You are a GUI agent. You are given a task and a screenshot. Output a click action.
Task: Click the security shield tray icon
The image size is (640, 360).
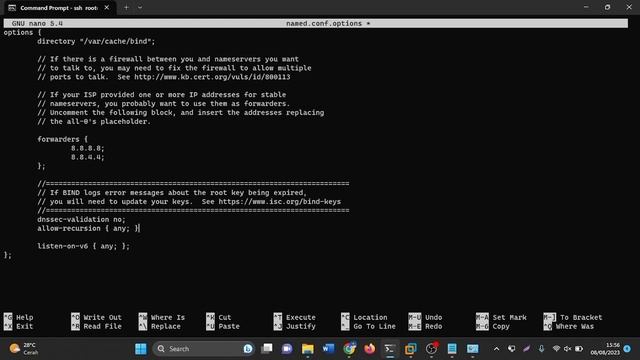tap(511, 349)
